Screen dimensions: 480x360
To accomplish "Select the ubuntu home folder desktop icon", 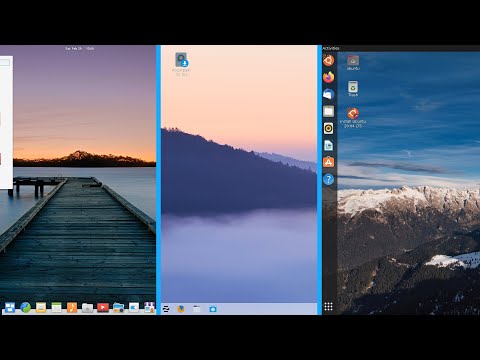I will pos(353,63).
